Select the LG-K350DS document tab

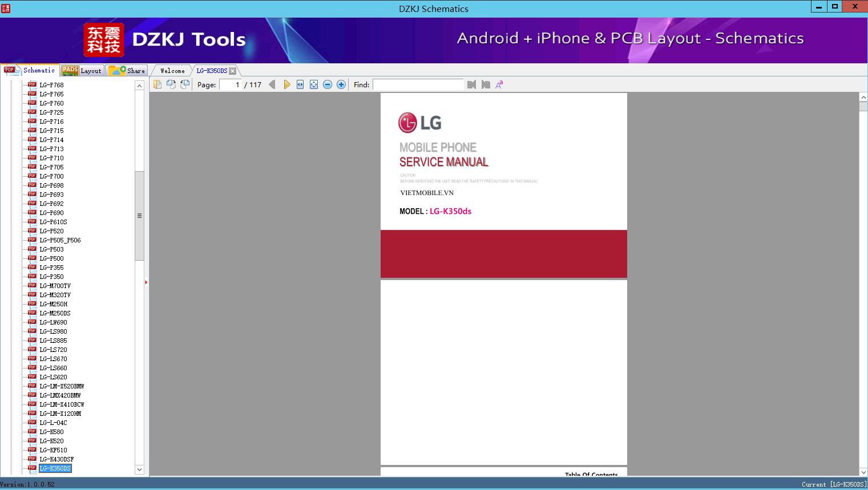coord(212,71)
